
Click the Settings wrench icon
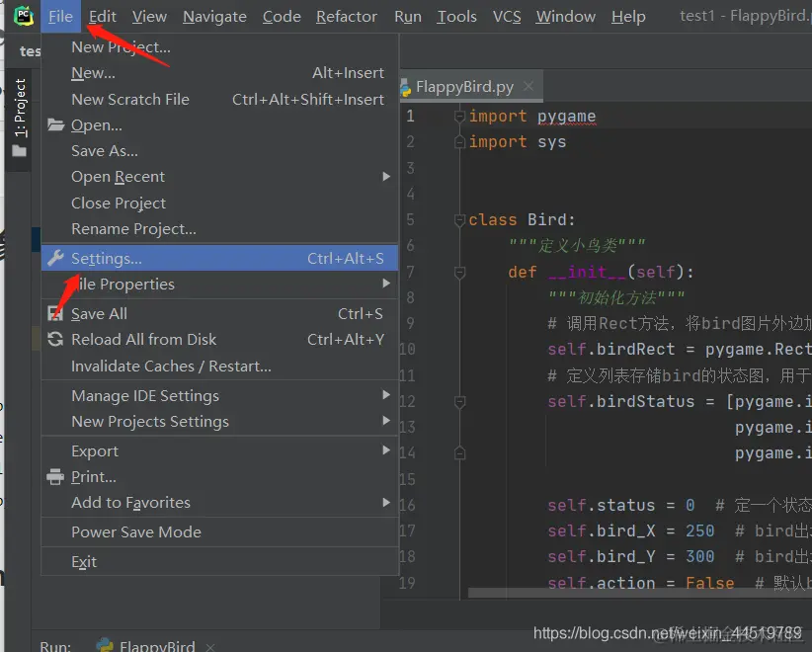click(x=55, y=258)
